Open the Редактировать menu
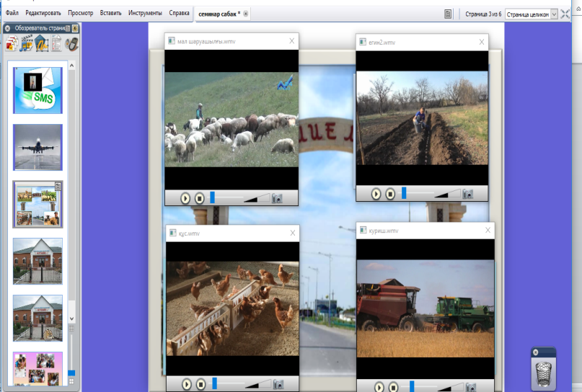This screenshot has width=582, height=392. (x=43, y=13)
